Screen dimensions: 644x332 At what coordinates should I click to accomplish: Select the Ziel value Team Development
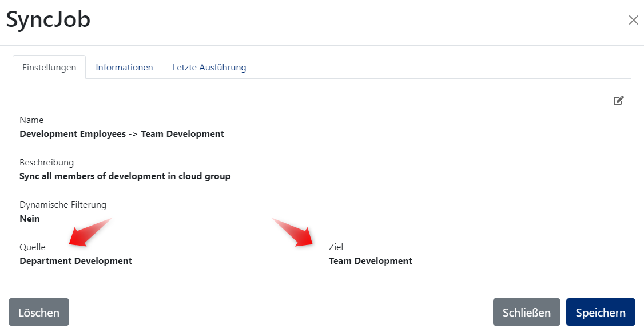tap(369, 260)
